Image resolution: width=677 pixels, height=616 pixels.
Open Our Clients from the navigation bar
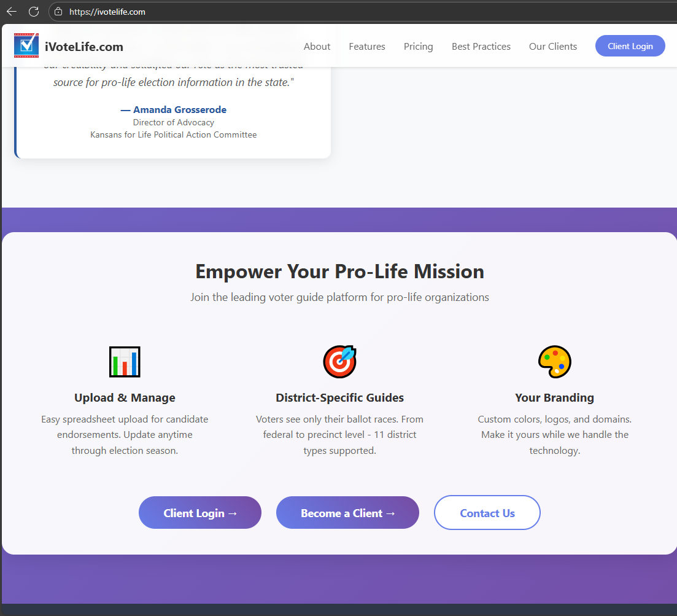coord(553,47)
